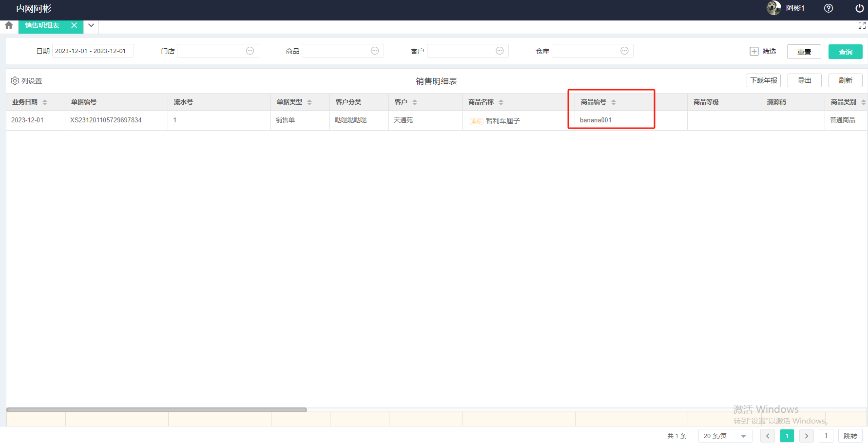Open the 日期 date range field

[93, 51]
